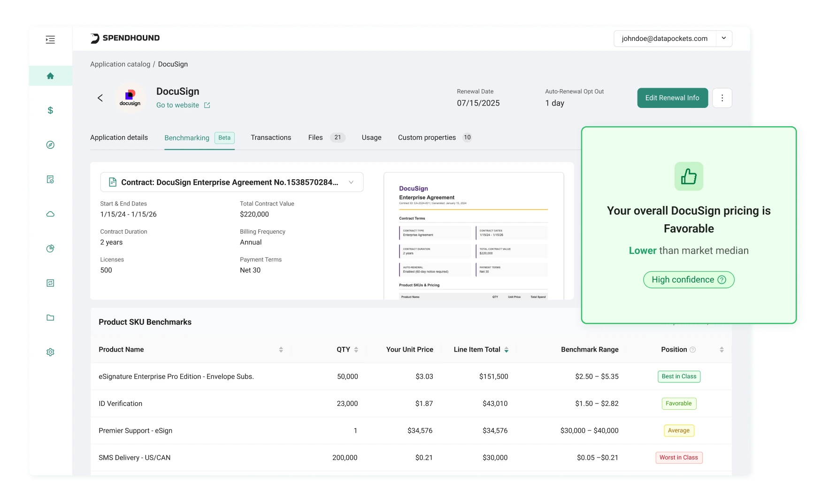Click the document icon in contract selector
Viewport: 829px width, 504px height.
[x=113, y=182]
